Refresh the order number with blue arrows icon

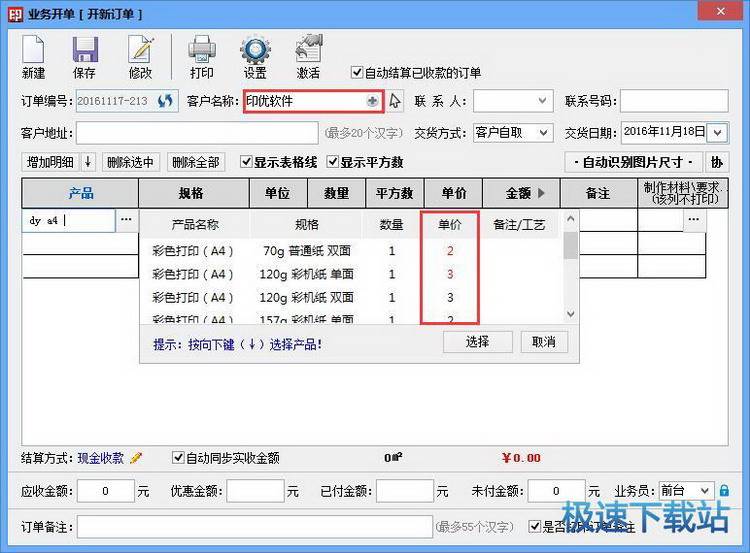pyautogui.click(x=165, y=101)
